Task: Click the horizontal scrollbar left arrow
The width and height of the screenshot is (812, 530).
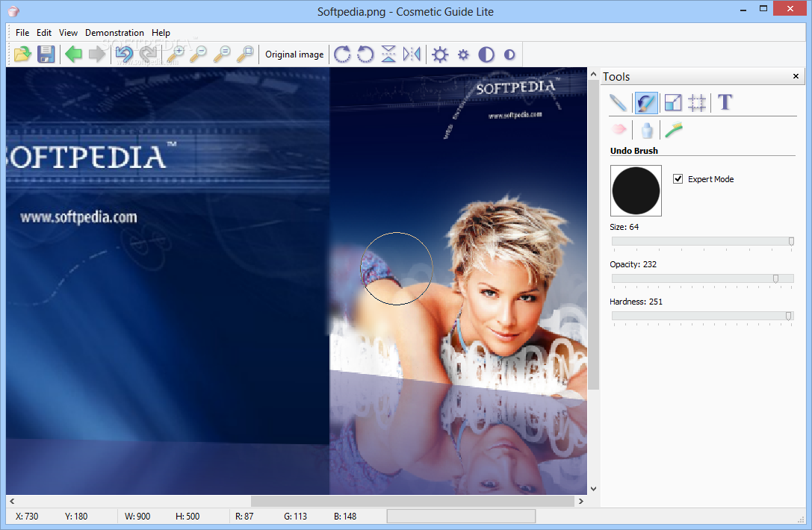Action: (12, 501)
